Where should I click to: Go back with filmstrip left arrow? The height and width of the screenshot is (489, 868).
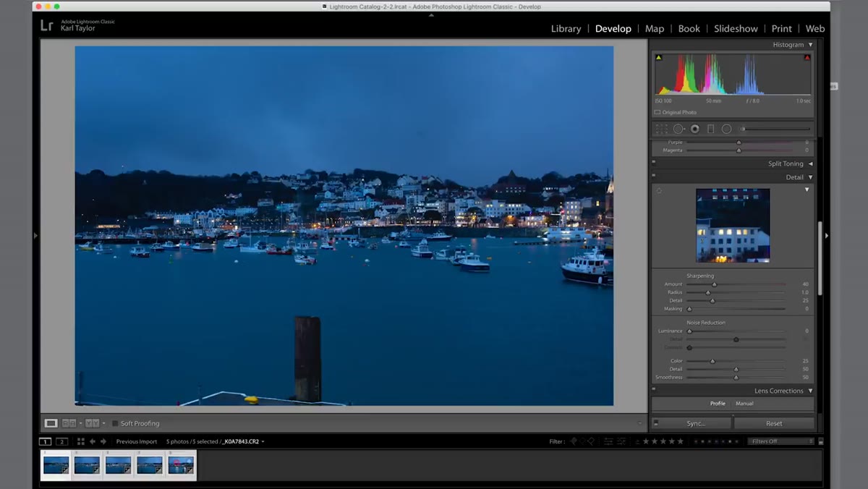92,441
